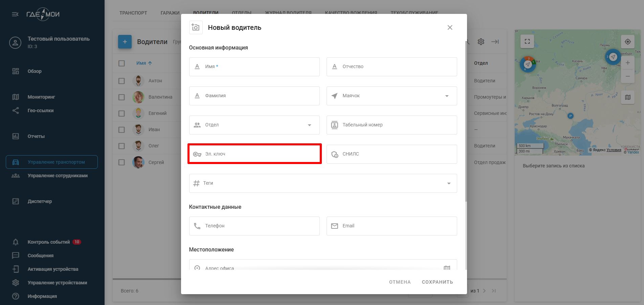
Task: Expand the Теги dropdown
Action: (x=449, y=183)
